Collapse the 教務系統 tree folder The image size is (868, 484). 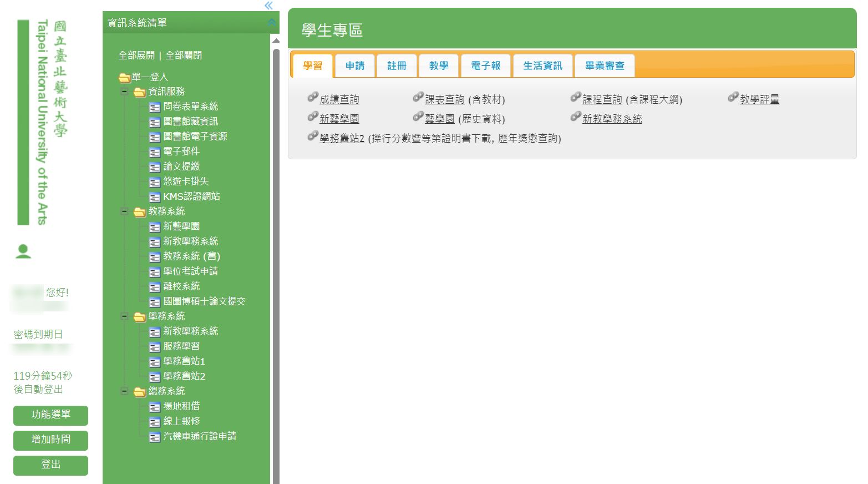pos(125,211)
